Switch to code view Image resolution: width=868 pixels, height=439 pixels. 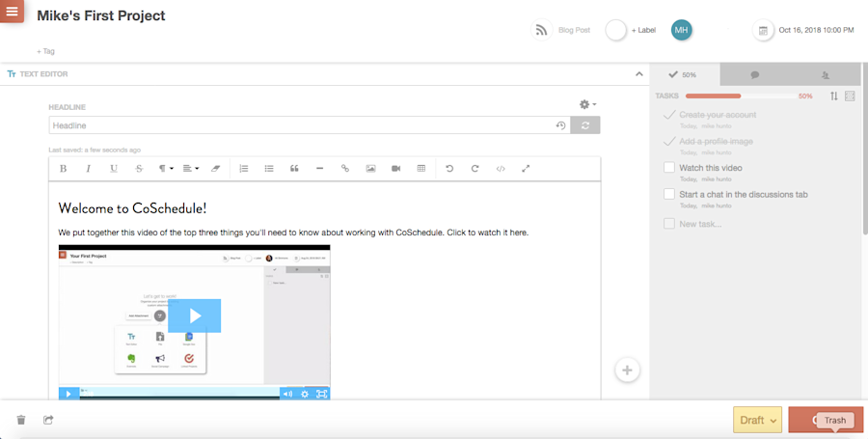click(501, 168)
